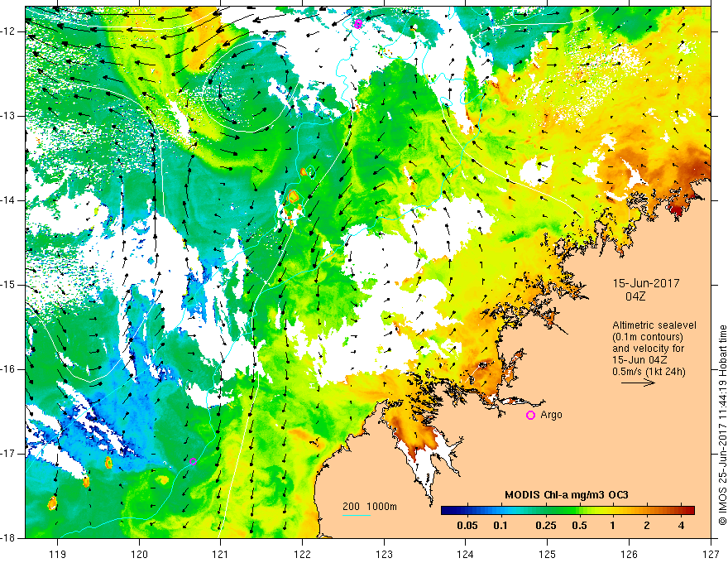Image resolution: width=728 pixels, height=563 pixels.
Task: Click the '0.25' colorbar value
Action: point(545,526)
